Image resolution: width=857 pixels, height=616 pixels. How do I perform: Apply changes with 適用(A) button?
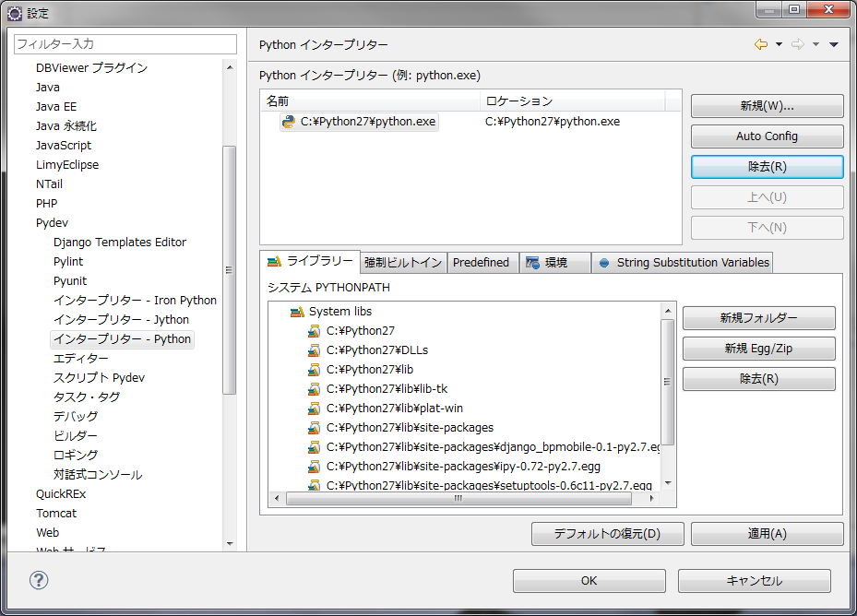coord(767,533)
